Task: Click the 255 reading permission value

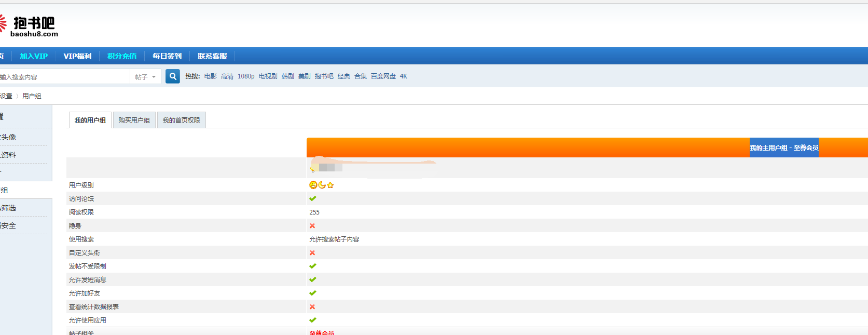Action: [x=314, y=212]
